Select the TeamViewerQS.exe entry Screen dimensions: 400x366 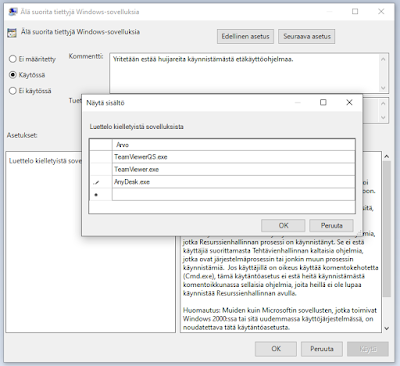click(234, 157)
